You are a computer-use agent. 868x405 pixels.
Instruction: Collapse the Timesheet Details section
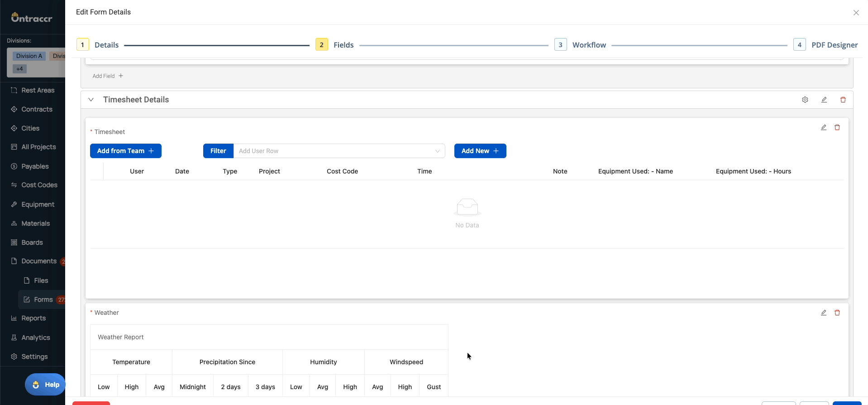91,100
